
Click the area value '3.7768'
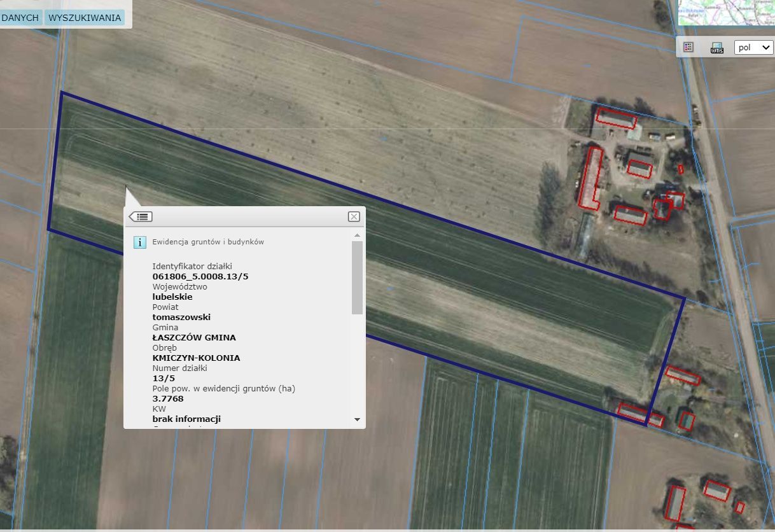point(168,398)
